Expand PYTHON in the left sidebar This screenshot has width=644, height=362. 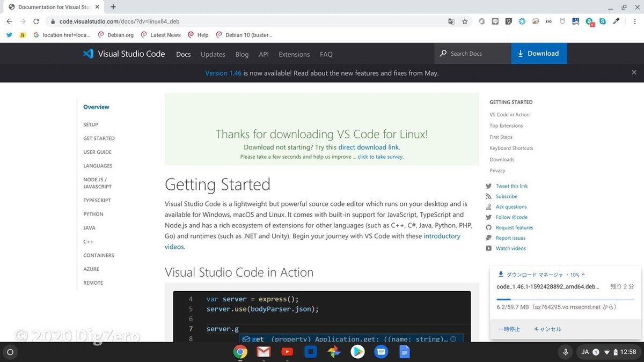click(93, 214)
